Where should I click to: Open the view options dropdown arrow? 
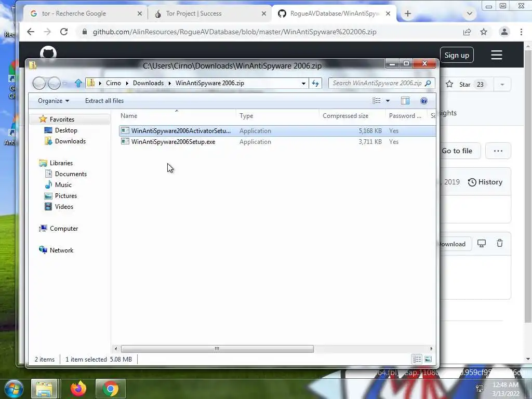(x=388, y=101)
